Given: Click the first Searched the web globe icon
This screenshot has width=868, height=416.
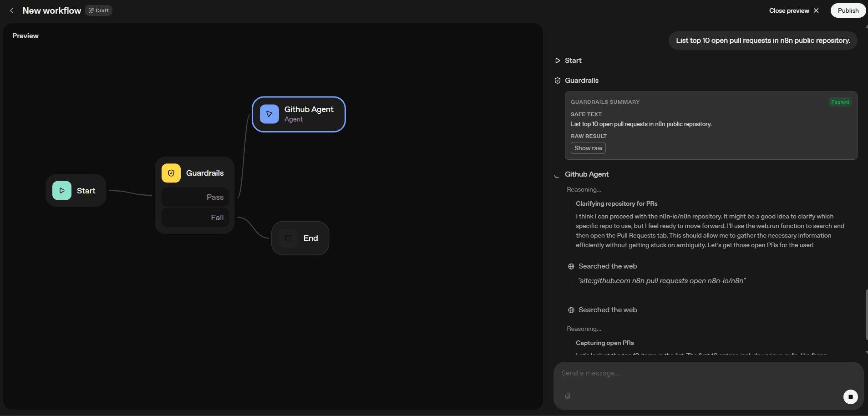Looking at the screenshot, I should click(571, 266).
